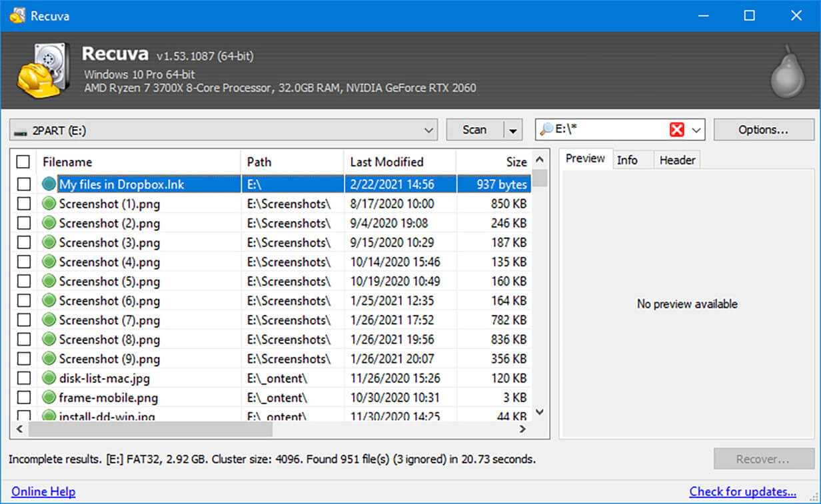Viewport: 821px width, 504px height.
Task: Check the box for Screenshot (3).png
Action: click(x=23, y=242)
